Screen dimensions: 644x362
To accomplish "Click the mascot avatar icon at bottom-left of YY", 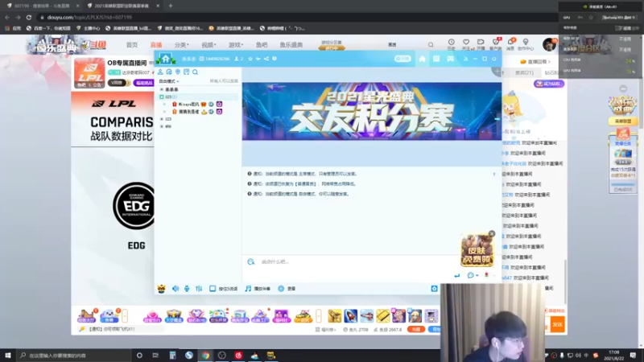I will 162,289.
